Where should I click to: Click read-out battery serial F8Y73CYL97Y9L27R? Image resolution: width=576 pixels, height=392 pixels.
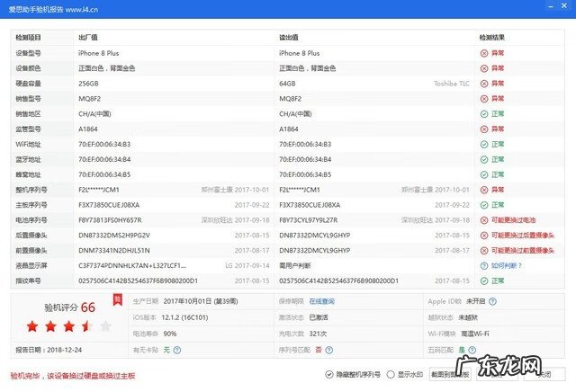click(308, 220)
